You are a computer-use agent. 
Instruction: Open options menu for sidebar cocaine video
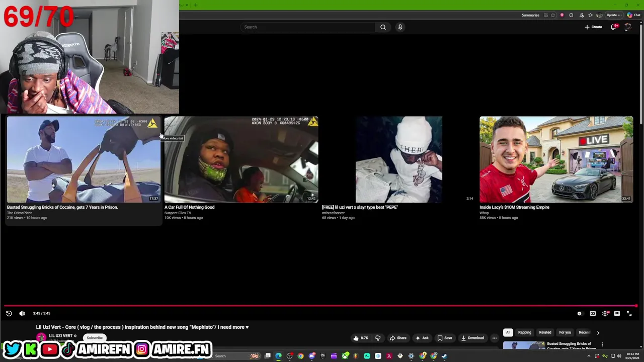click(602, 345)
